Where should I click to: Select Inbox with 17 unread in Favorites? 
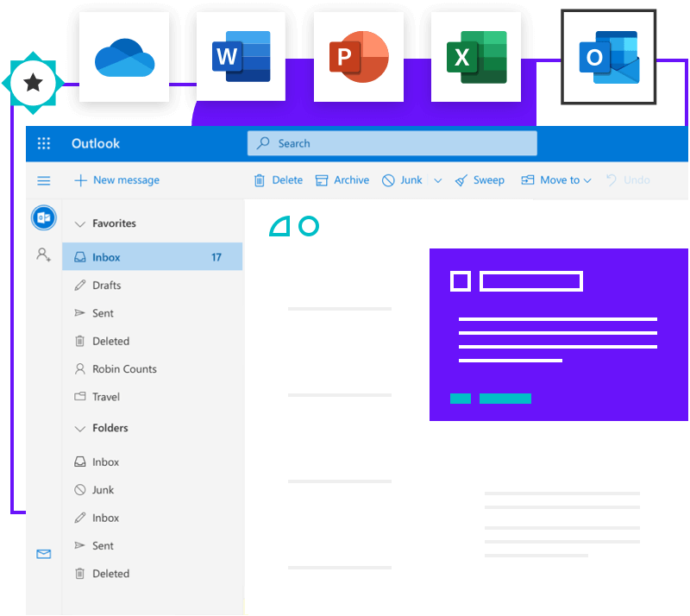point(152,257)
